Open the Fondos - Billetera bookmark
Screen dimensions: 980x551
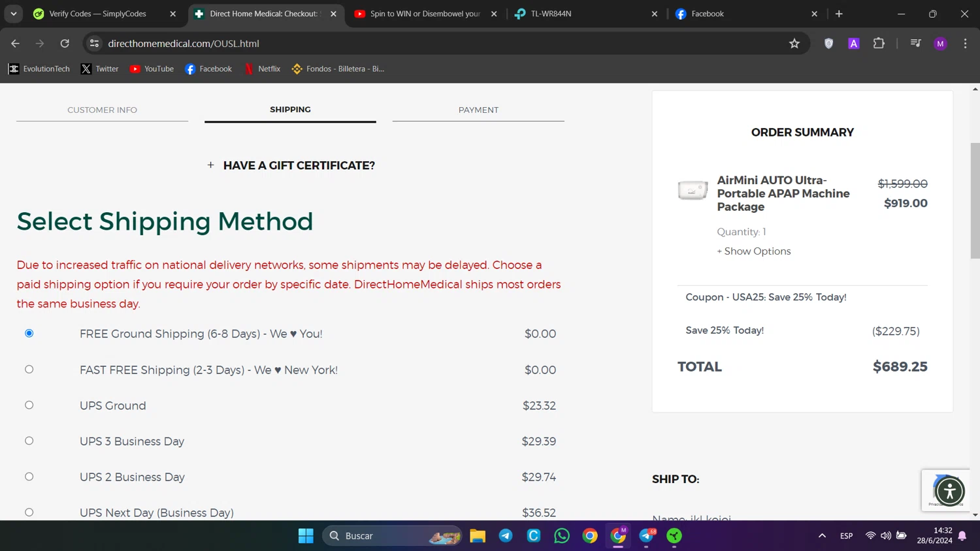[x=338, y=69]
